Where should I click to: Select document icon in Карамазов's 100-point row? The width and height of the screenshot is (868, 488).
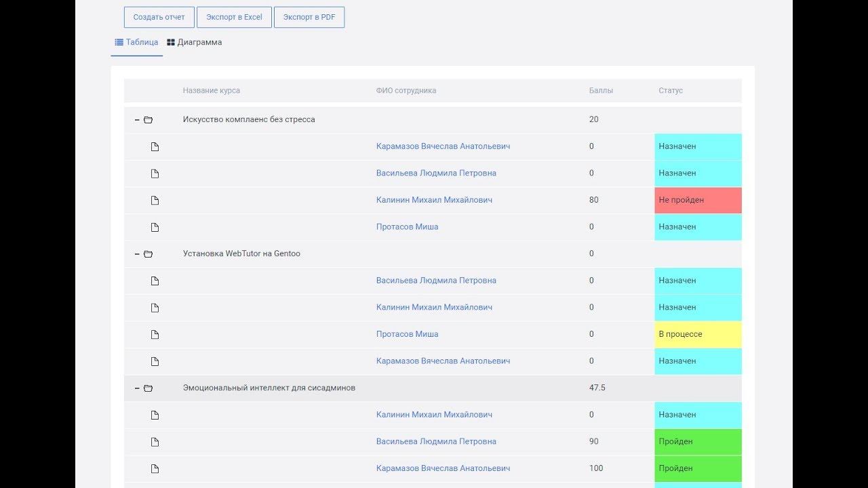click(155, 469)
